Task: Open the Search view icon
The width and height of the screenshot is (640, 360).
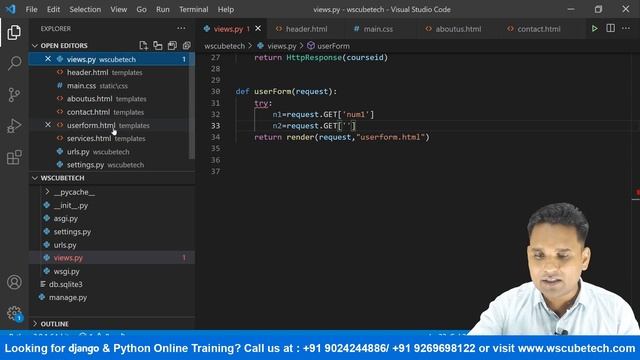Action: [14, 63]
